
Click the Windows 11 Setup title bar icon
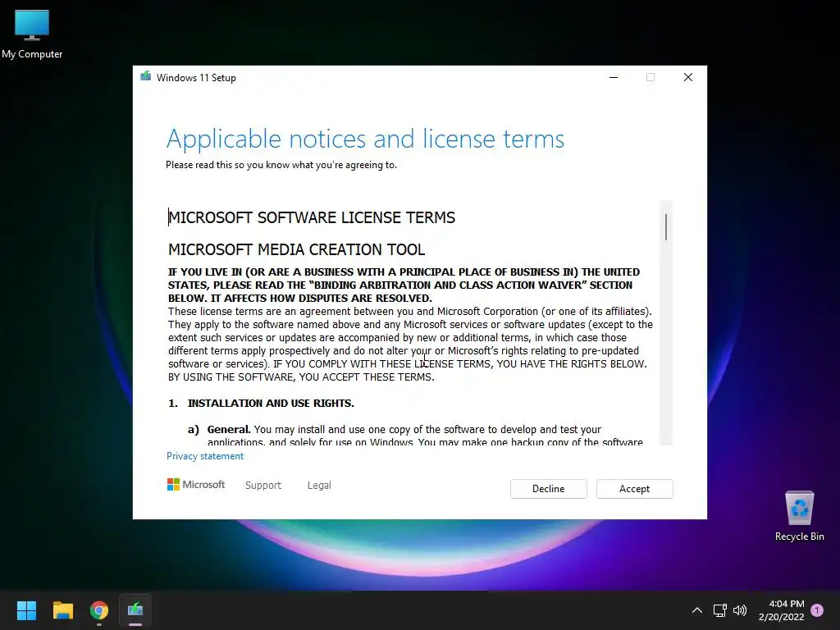(x=146, y=76)
